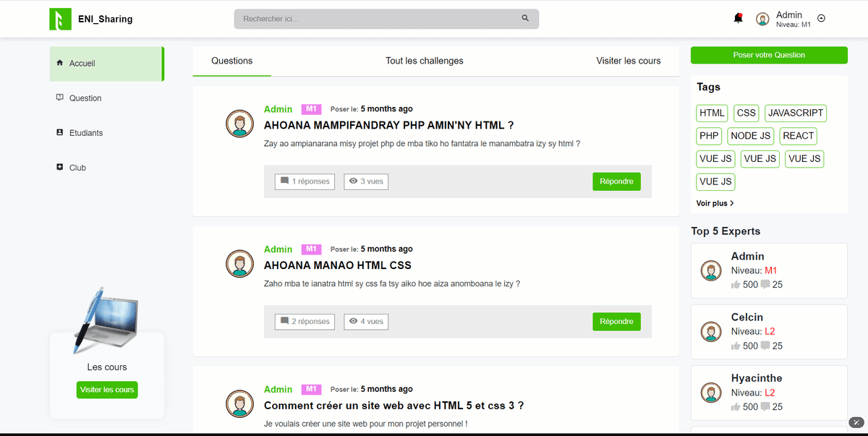Viewport: 868px width, 436px height.
Task: Open question Comment créer un site web
Action: point(394,406)
